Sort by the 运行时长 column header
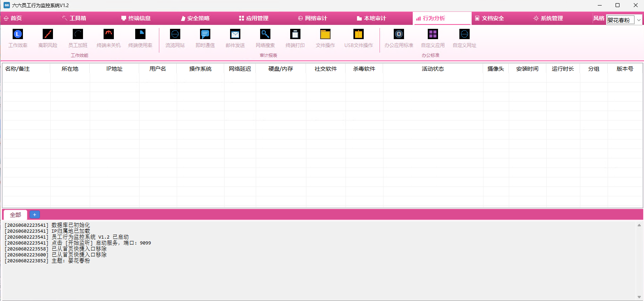Screen dimensions: 644x301 click(563, 69)
